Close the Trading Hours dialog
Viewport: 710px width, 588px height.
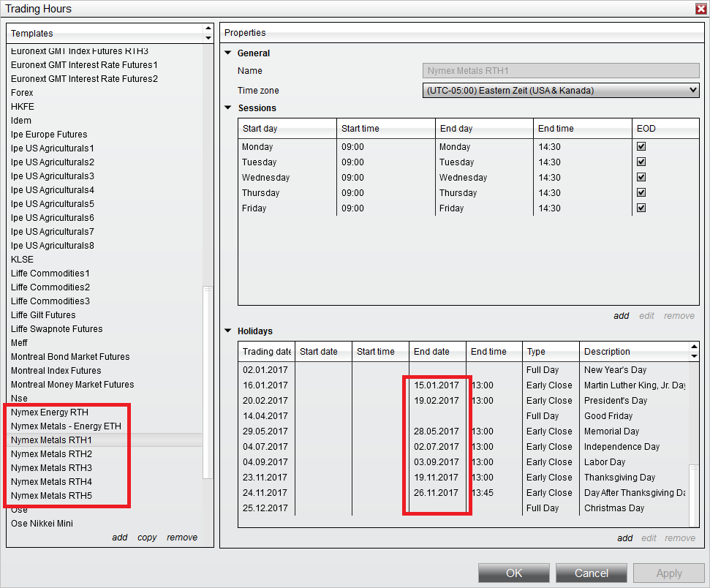pos(701,9)
